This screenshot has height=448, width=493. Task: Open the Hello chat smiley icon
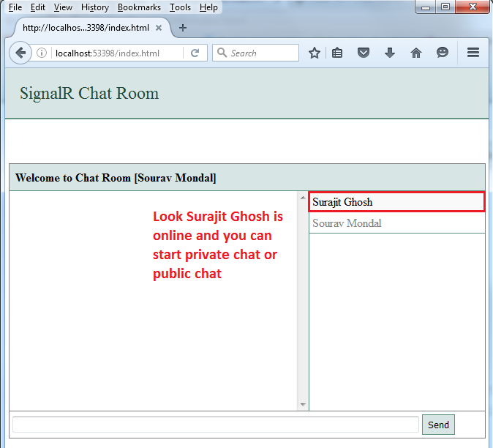(443, 53)
